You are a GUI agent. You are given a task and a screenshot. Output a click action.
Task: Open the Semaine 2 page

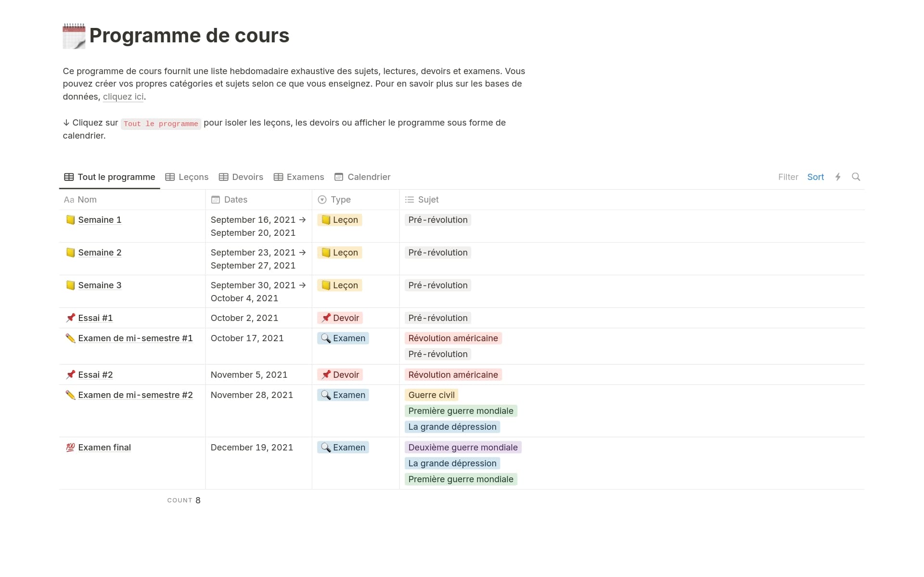pyautogui.click(x=100, y=253)
